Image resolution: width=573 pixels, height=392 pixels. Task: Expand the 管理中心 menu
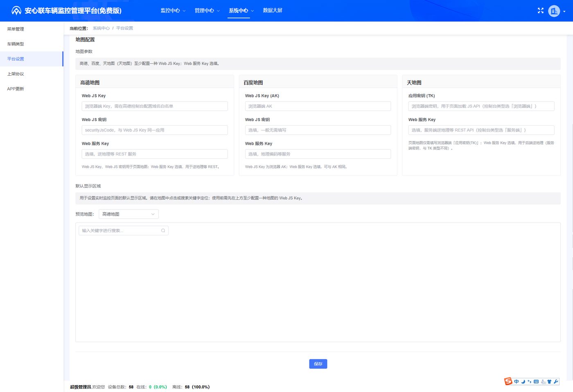(207, 11)
